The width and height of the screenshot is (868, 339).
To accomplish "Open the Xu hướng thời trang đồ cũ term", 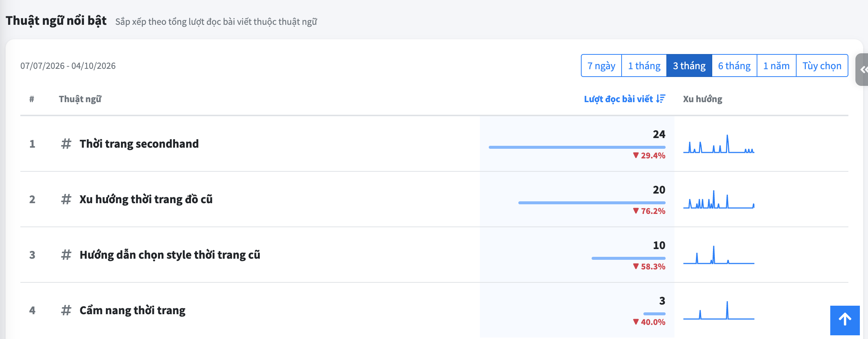I will (x=146, y=199).
